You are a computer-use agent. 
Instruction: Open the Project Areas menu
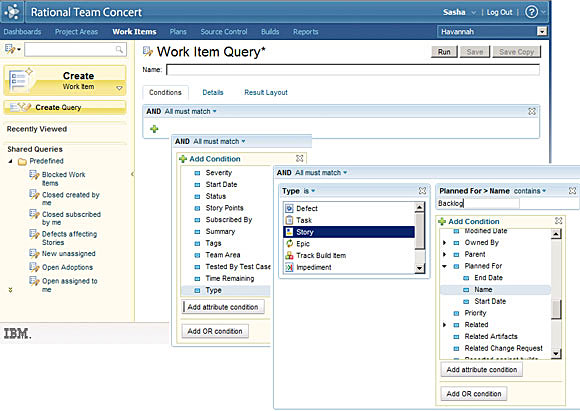click(x=76, y=32)
